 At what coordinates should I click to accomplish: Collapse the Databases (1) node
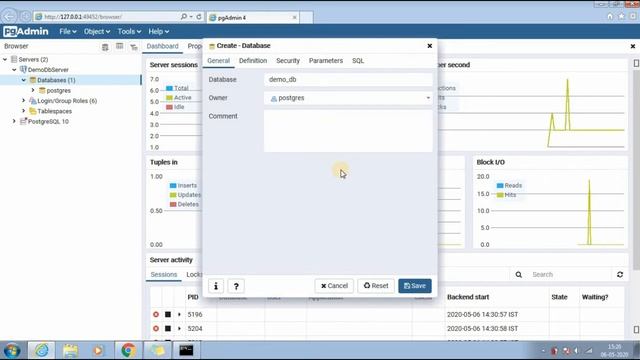pyautogui.click(x=24, y=80)
